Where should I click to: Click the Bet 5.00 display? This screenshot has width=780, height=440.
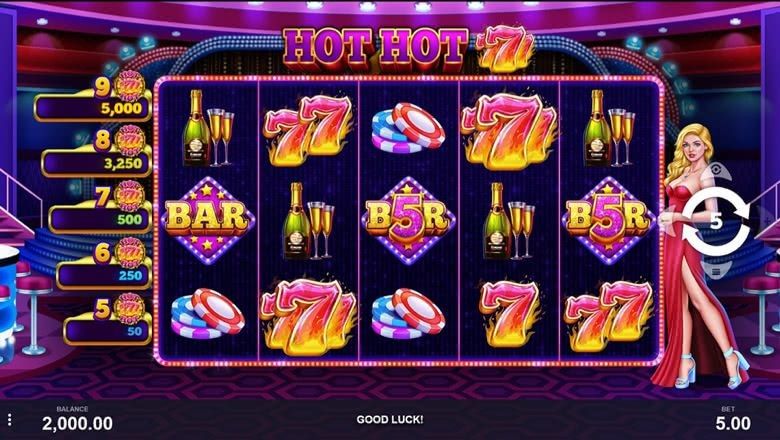coord(732,419)
